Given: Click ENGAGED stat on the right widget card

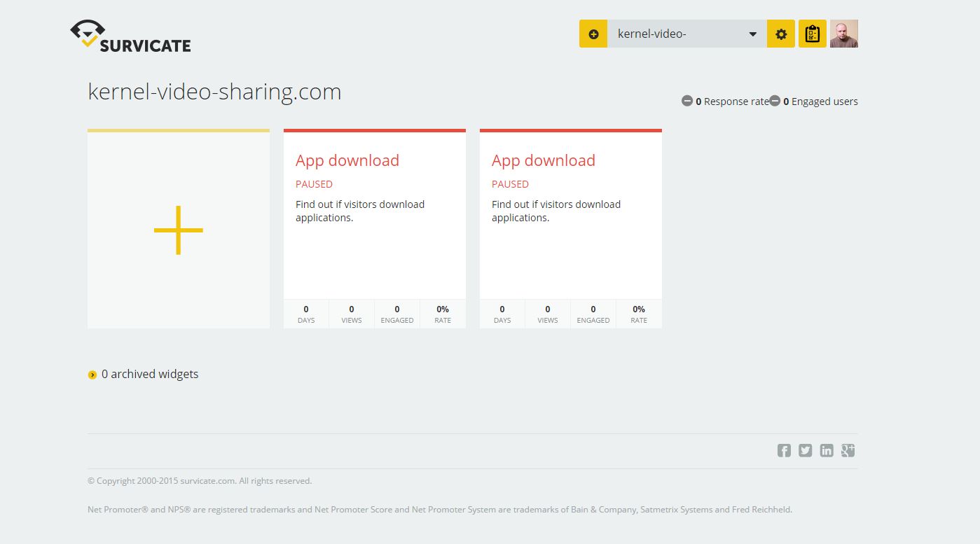Looking at the screenshot, I should click(x=593, y=314).
